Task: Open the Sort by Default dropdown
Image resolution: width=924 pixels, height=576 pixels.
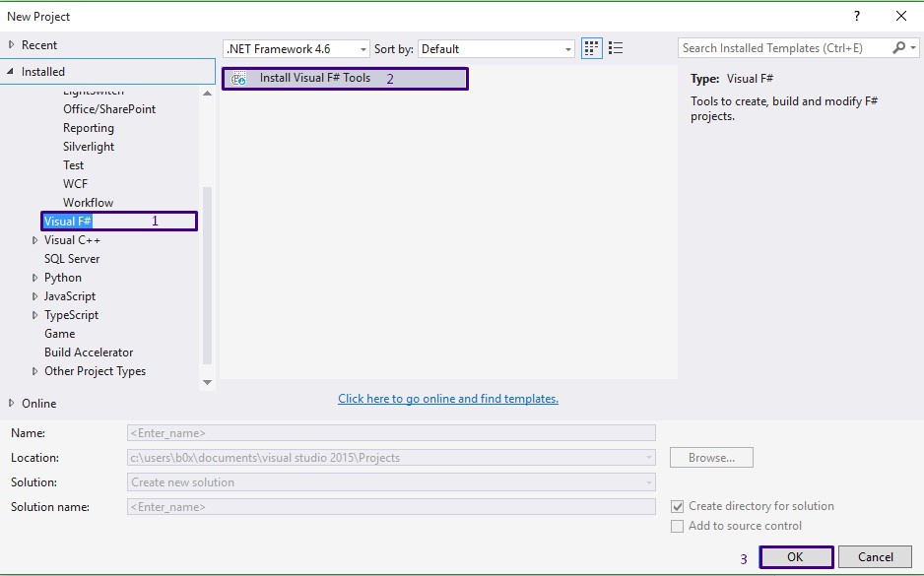Action: 567,47
